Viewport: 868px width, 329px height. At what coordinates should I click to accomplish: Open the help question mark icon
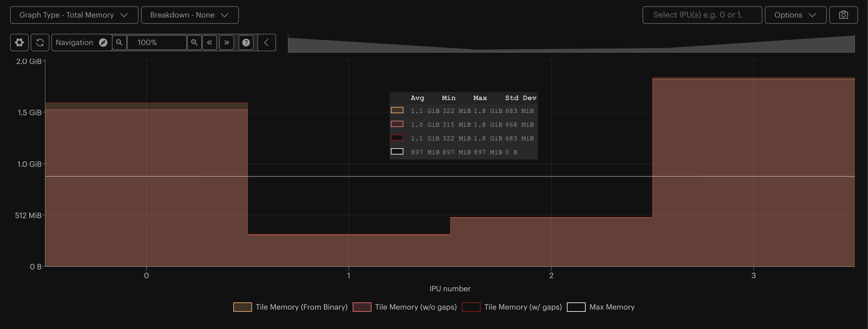(246, 43)
